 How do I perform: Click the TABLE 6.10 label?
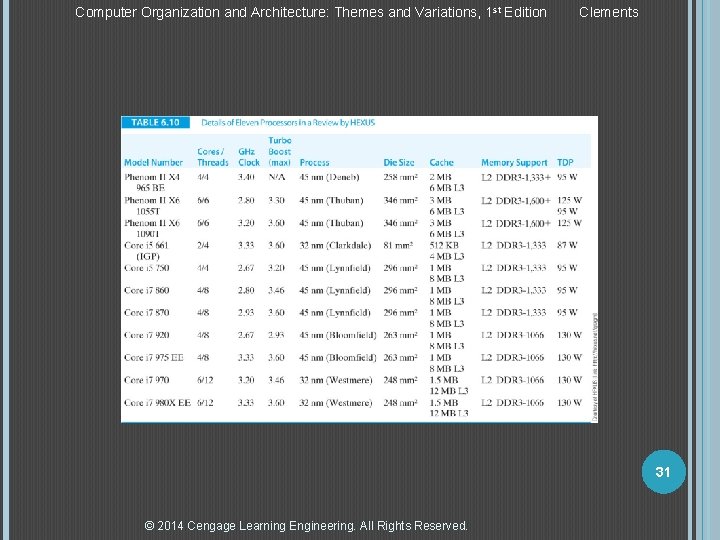coord(155,123)
